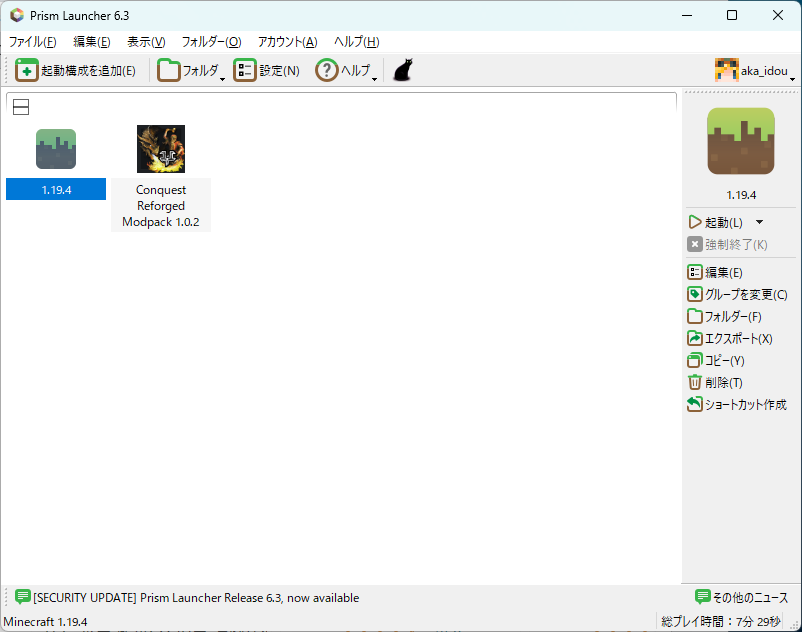Copy instance using コピー(Y)

[x=716, y=360]
